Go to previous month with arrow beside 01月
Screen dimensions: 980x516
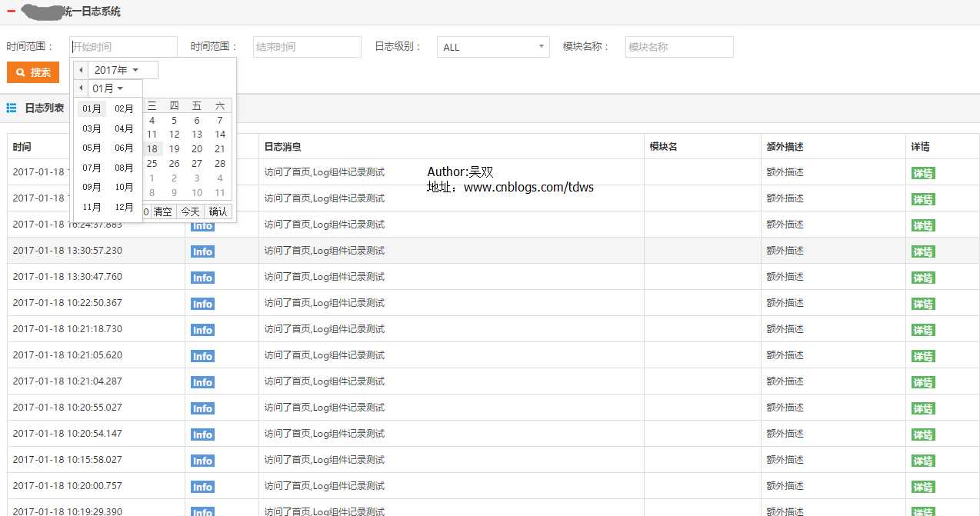pyautogui.click(x=81, y=88)
